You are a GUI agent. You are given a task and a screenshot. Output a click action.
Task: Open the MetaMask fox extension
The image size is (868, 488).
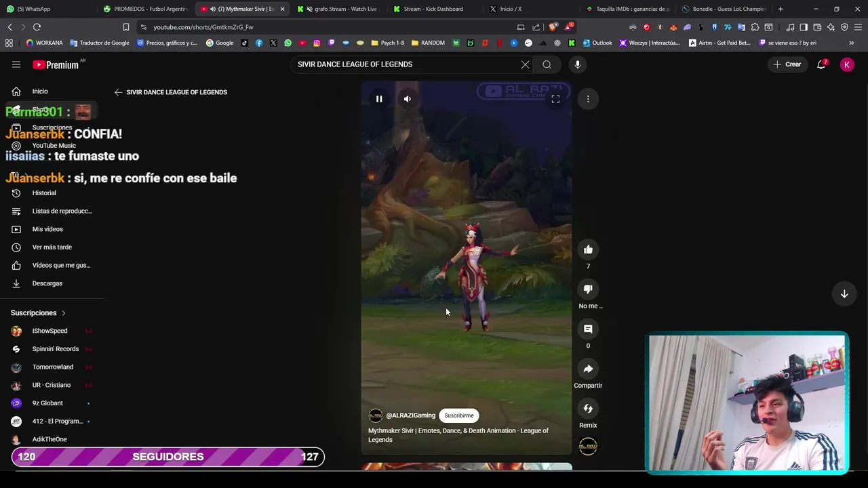coord(673,27)
